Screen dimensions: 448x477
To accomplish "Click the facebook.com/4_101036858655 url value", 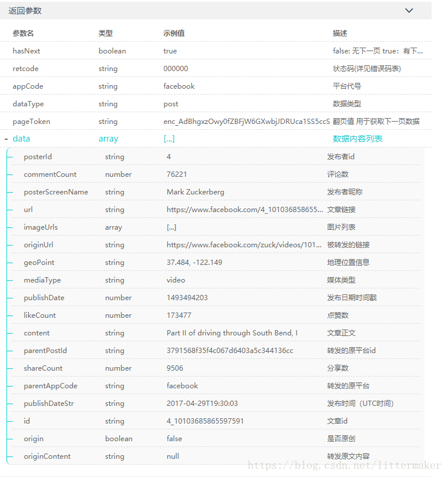I will click(245, 210).
